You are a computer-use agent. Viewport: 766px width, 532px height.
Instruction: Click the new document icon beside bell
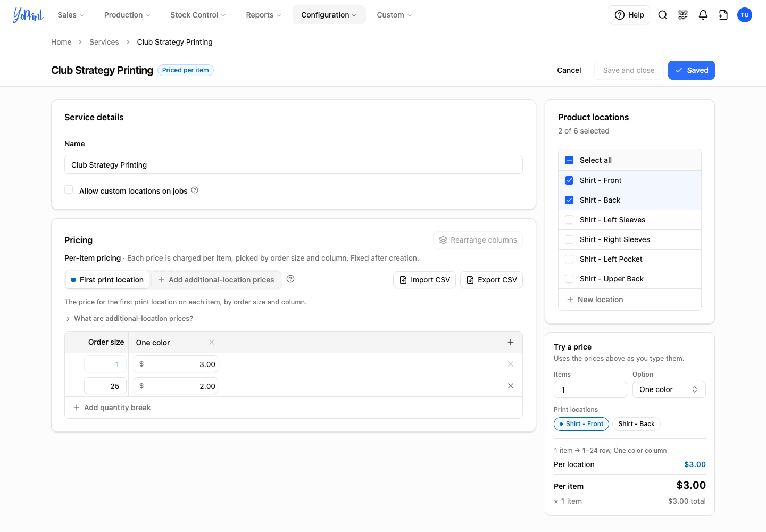click(723, 15)
